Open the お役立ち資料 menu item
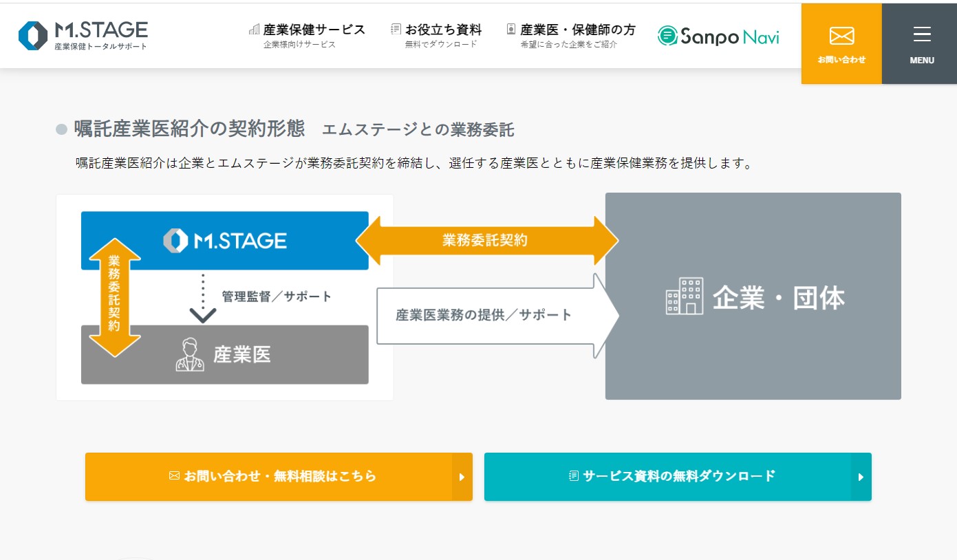The width and height of the screenshot is (957, 560). coord(443,30)
